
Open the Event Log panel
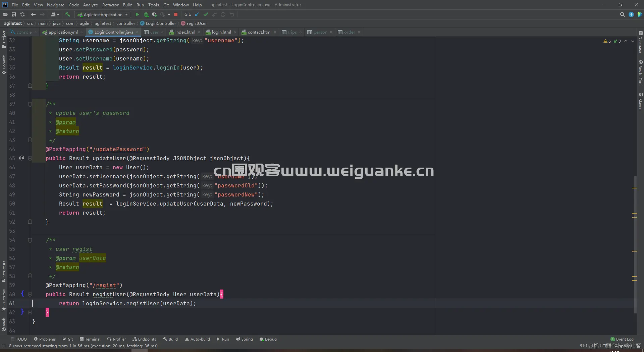pyautogui.click(x=622, y=339)
